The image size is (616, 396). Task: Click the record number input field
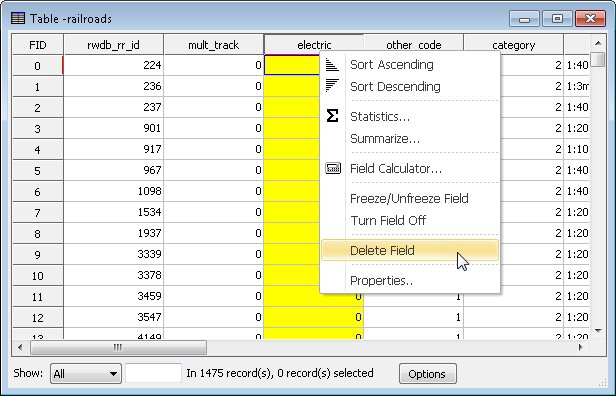(x=153, y=373)
